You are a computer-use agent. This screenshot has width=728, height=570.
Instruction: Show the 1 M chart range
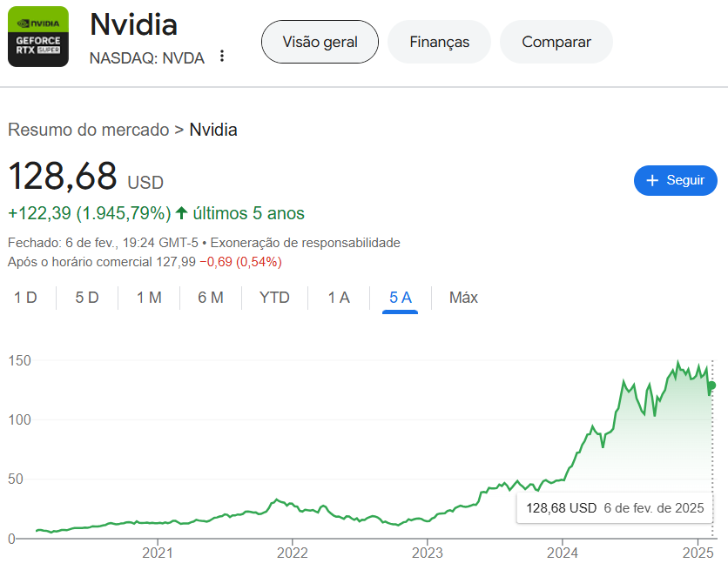149,298
